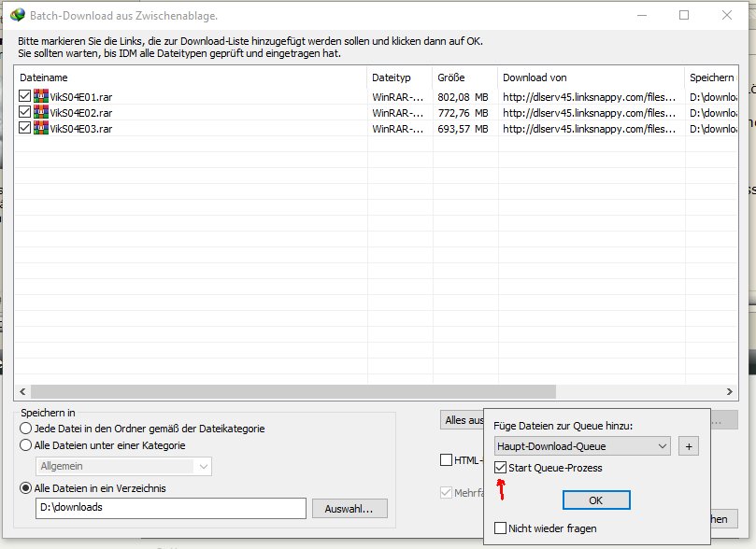
Task: Enable the Nicht wieder fragen checkbox
Action: pyautogui.click(x=502, y=528)
